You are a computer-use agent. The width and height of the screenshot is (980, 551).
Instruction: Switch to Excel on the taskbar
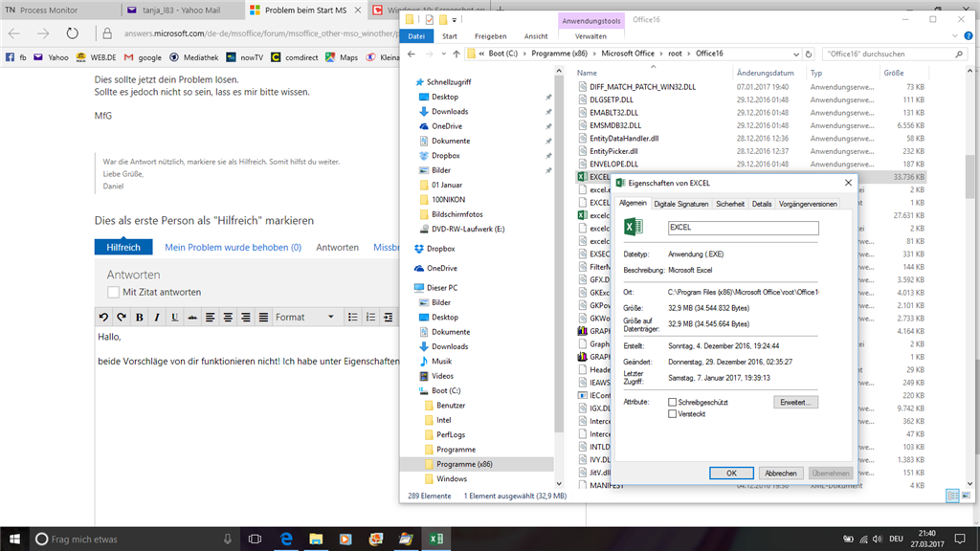pyautogui.click(x=436, y=539)
